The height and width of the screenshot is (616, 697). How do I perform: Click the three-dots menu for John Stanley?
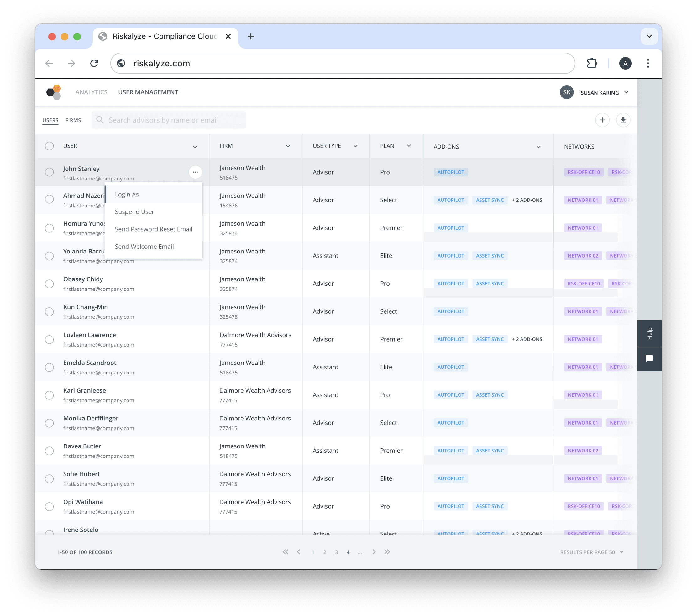[x=195, y=172]
